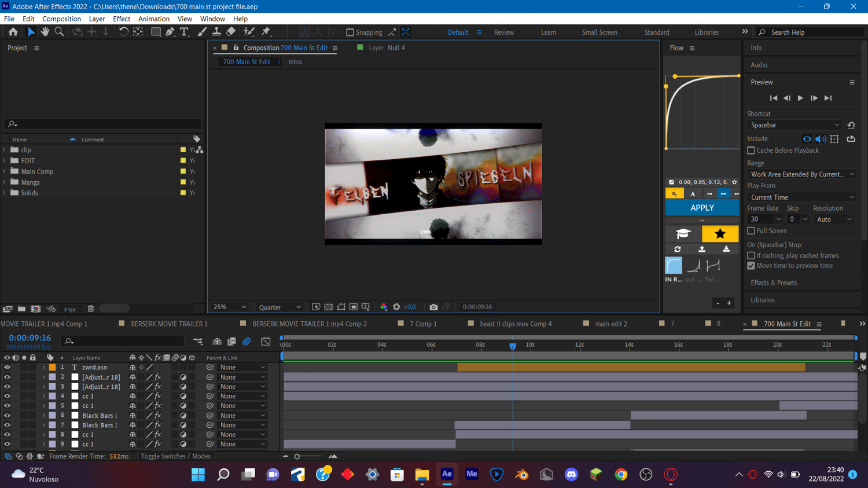
Task: Open the Effects & Presets panel
Action: [x=774, y=283]
